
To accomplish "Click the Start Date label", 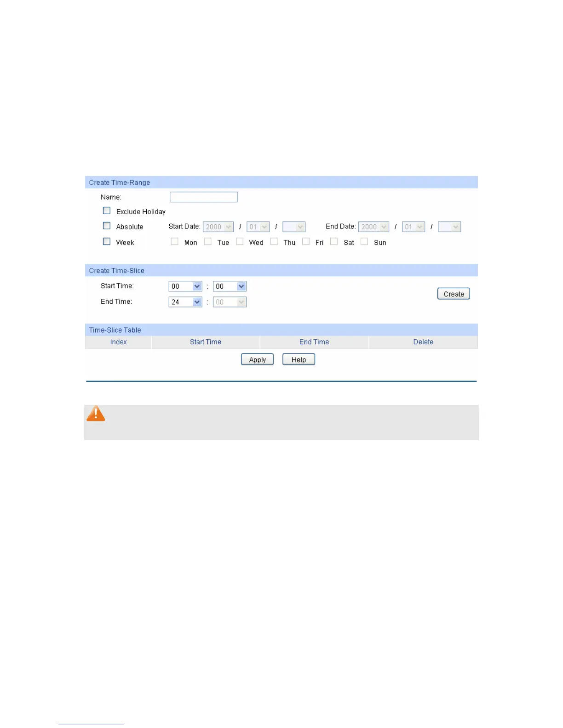I will point(184,226).
